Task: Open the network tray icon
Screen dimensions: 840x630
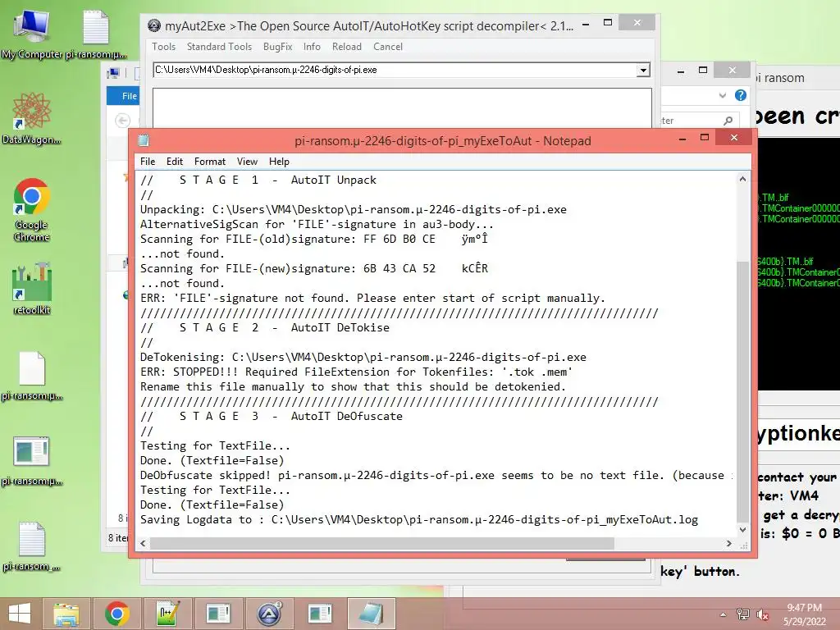Action: pyautogui.click(x=743, y=614)
